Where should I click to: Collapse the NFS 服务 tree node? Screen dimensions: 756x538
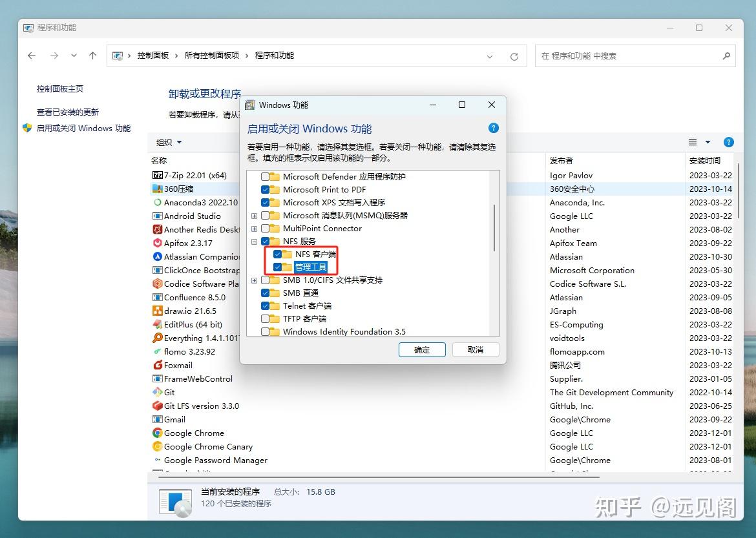click(253, 241)
